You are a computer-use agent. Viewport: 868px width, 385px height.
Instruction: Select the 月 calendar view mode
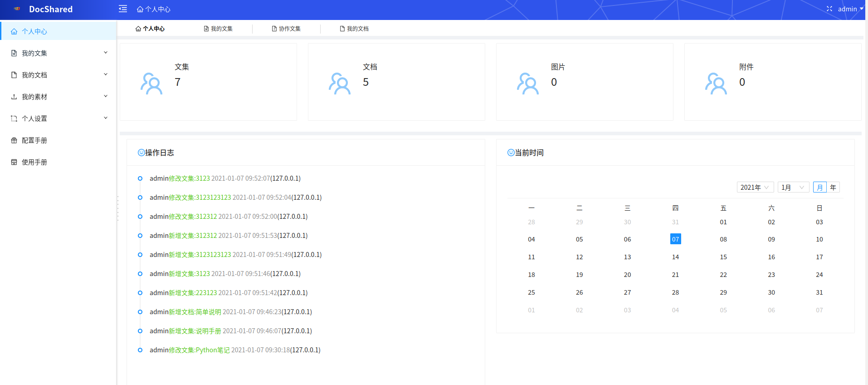coord(820,187)
